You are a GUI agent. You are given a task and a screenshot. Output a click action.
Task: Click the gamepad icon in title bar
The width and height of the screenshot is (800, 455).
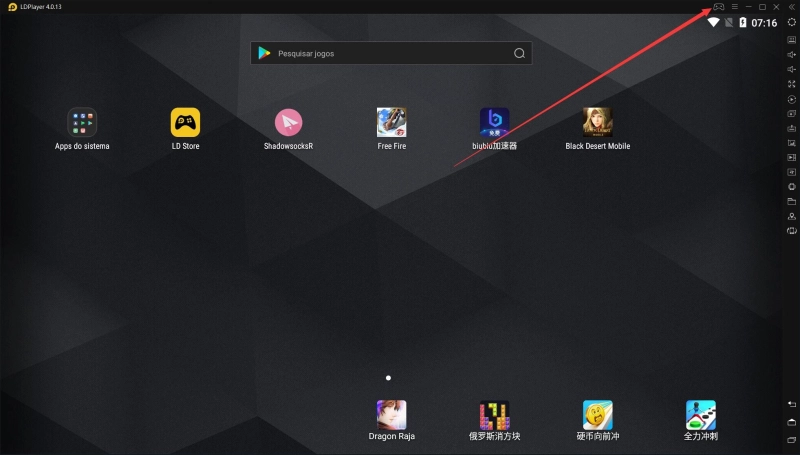coord(718,7)
